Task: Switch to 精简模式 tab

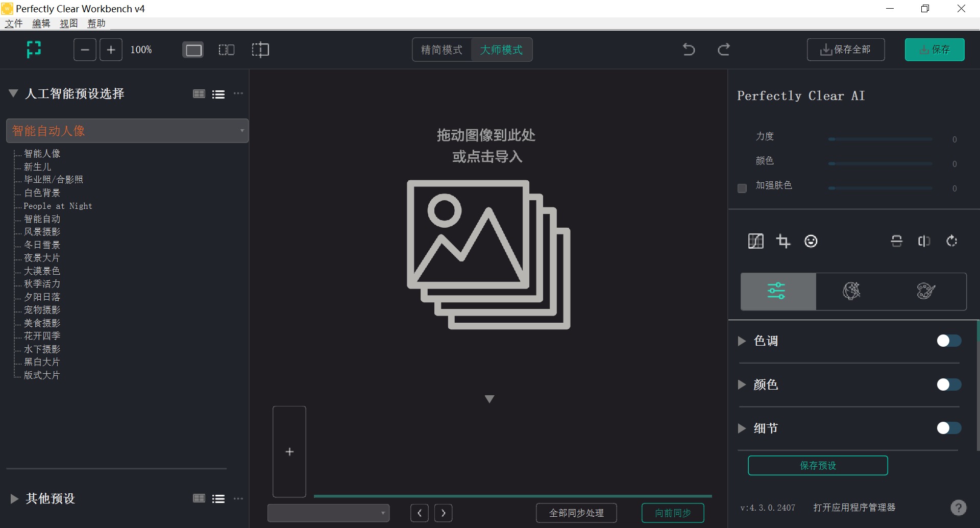Action: coord(442,50)
